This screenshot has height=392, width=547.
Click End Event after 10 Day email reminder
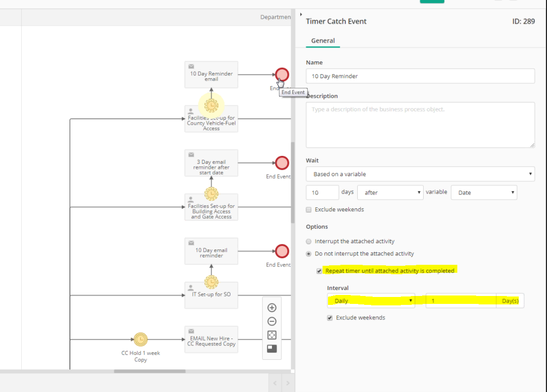pos(282,251)
